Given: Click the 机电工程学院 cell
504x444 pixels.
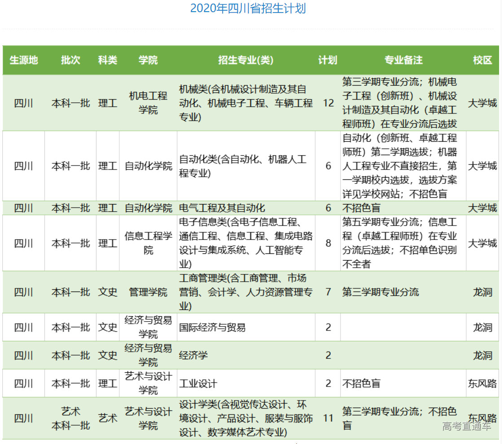Looking at the screenshot, I should coord(148,103).
